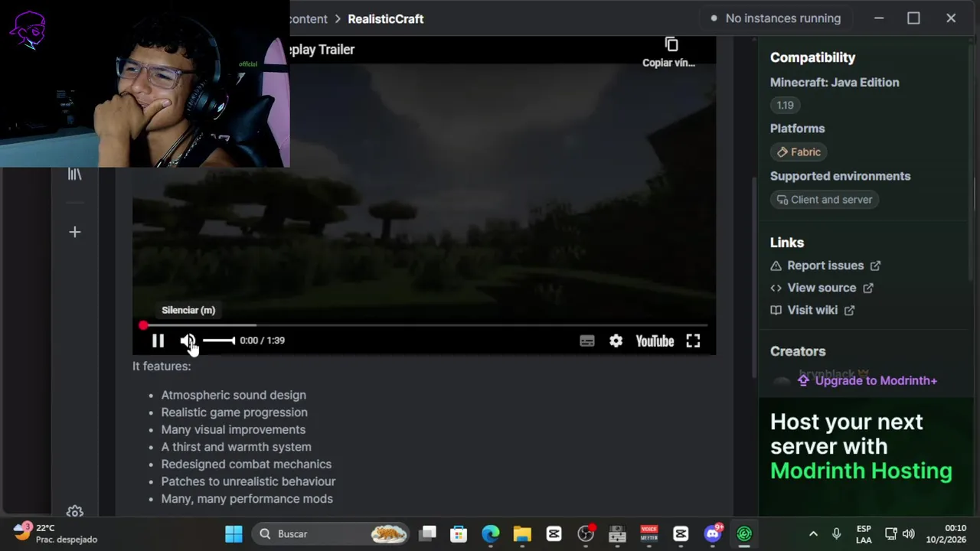Enter fullscreen video mode

(x=693, y=341)
